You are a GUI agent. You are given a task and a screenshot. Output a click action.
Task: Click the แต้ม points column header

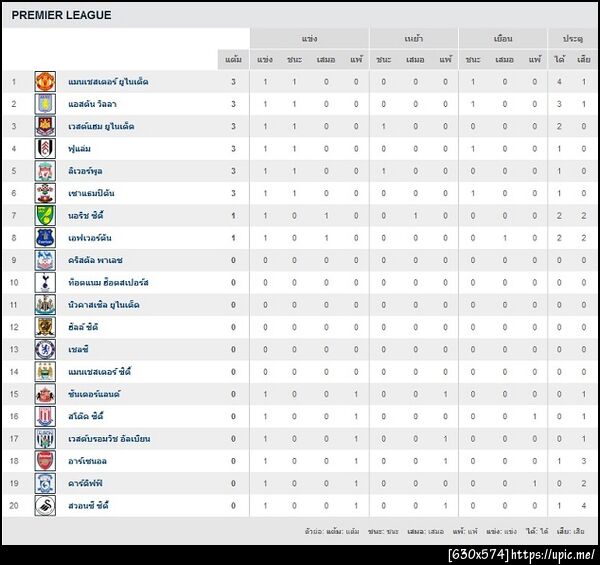tap(233, 59)
